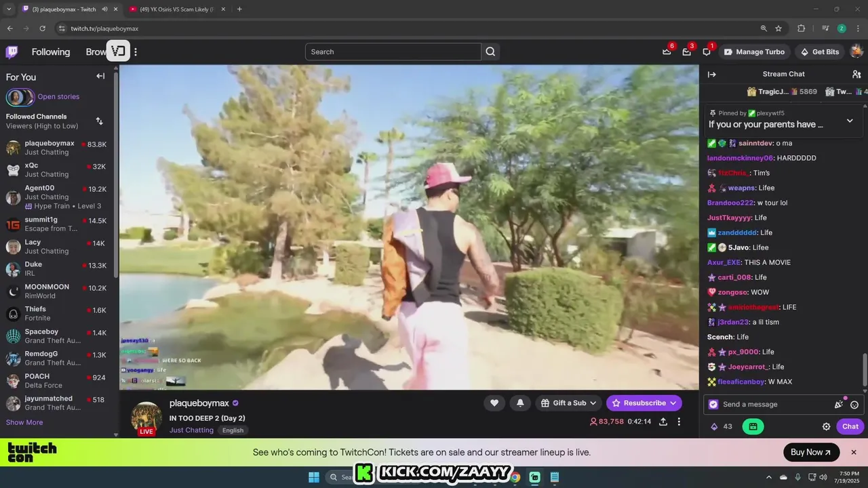The height and width of the screenshot is (488, 868).
Task: Reload the page
Action: click(42, 28)
